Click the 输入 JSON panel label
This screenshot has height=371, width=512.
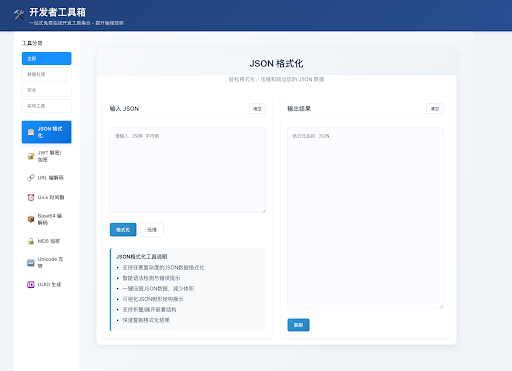[124, 109]
